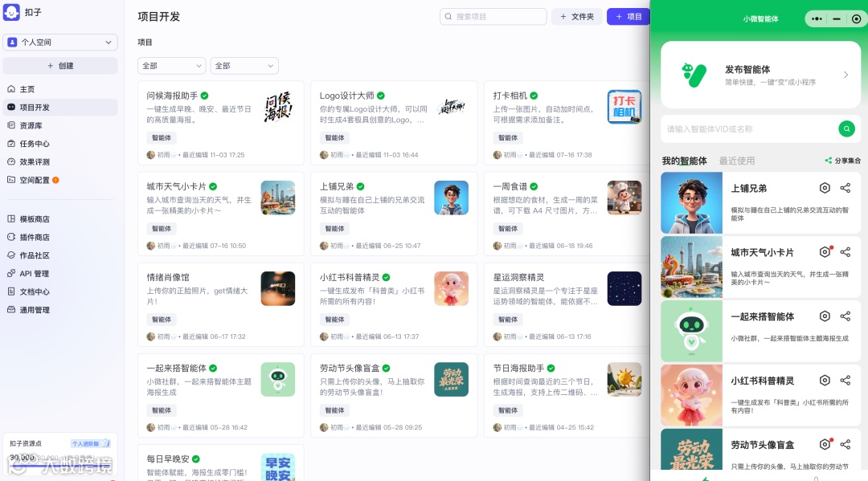Click the blue 项目 new project button
Viewport: 868px width, 481px height.
pyautogui.click(x=628, y=17)
